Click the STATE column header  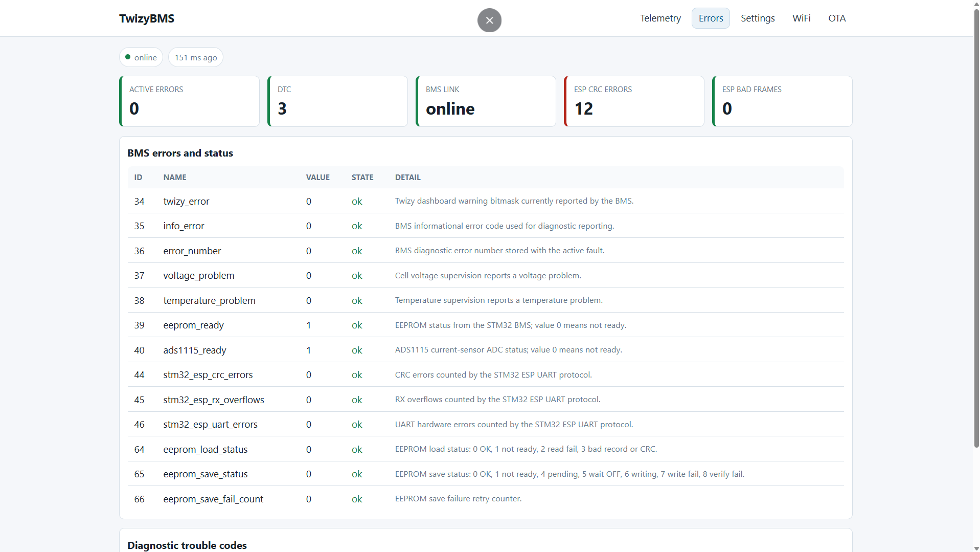click(x=362, y=178)
